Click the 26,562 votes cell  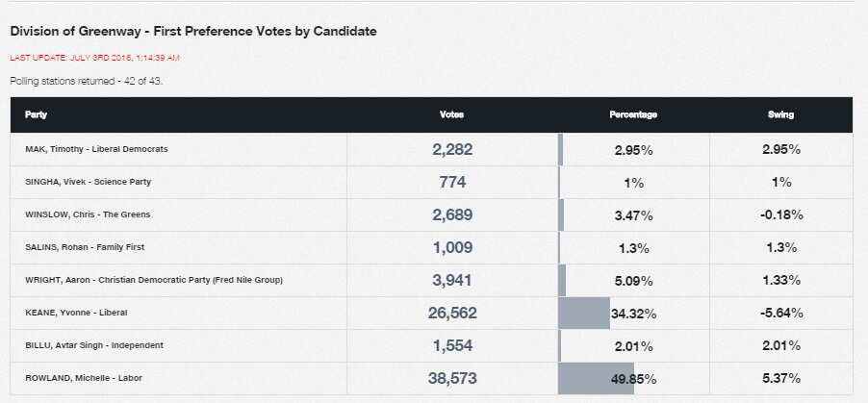(452, 313)
